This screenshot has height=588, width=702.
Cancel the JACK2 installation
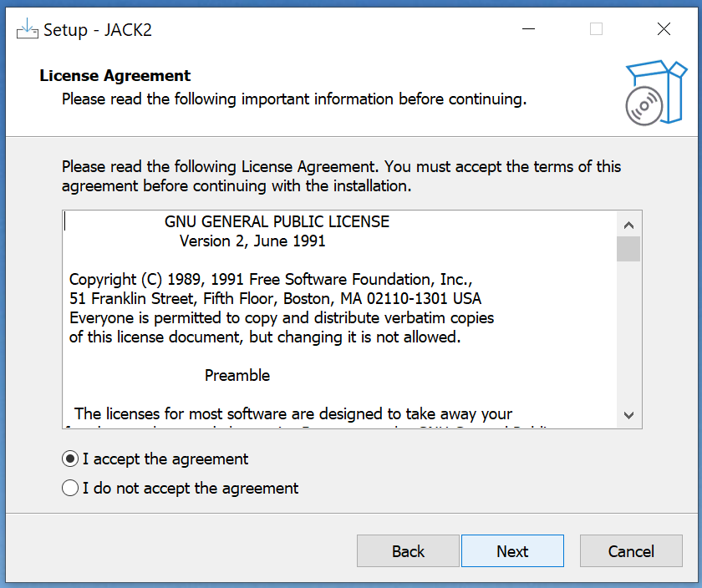click(631, 551)
